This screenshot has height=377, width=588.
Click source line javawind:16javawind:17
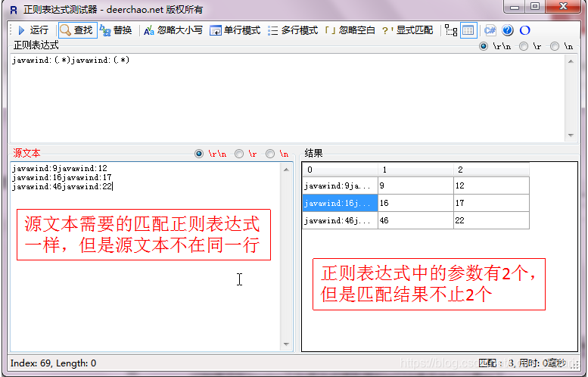pos(62,177)
